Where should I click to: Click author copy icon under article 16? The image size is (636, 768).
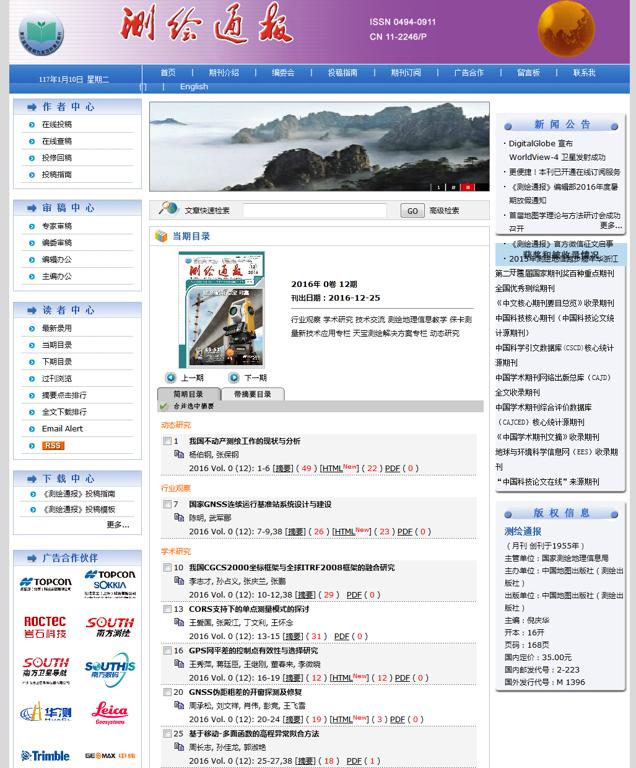[x=179, y=664]
